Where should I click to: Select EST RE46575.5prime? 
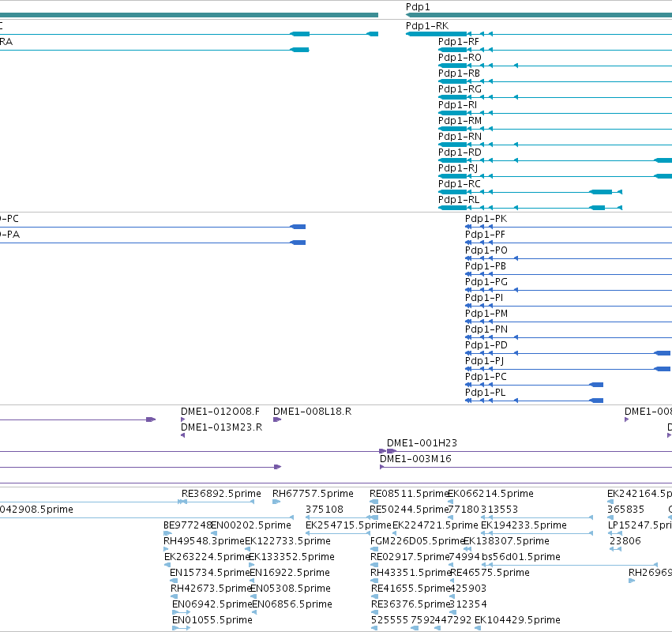[x=490, y=574]
